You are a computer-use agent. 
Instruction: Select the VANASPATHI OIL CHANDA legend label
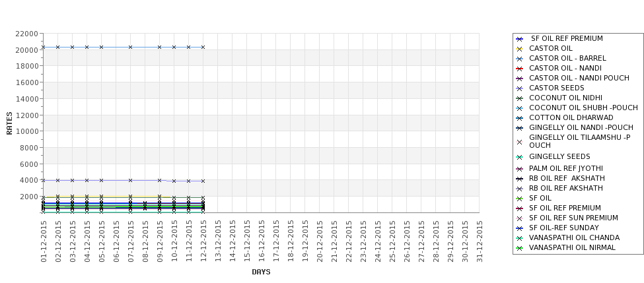pos(574,237)
